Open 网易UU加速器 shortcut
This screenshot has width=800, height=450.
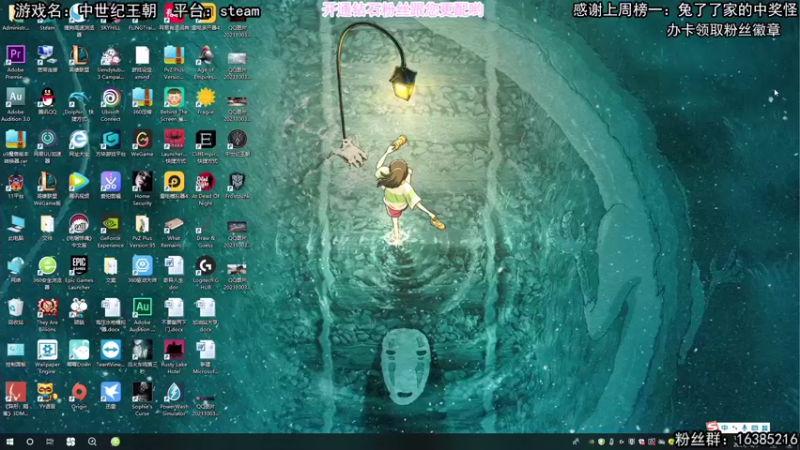click(47, 139)
